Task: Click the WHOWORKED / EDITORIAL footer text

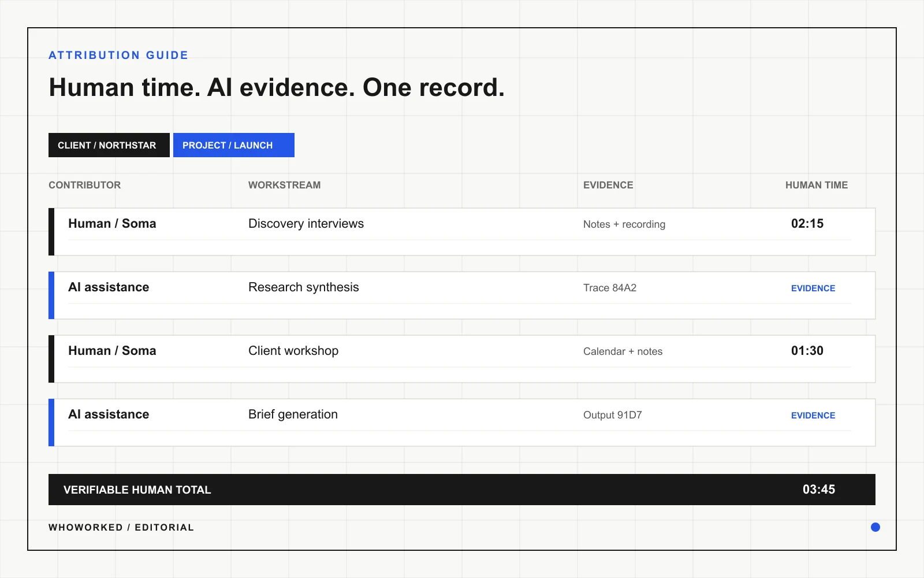Action: [121, 527]
